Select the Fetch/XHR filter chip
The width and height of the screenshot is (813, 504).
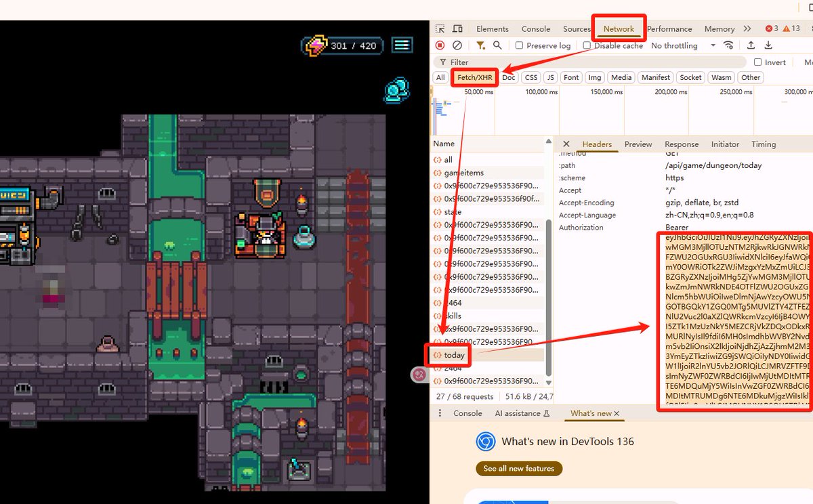pos(475,77)
